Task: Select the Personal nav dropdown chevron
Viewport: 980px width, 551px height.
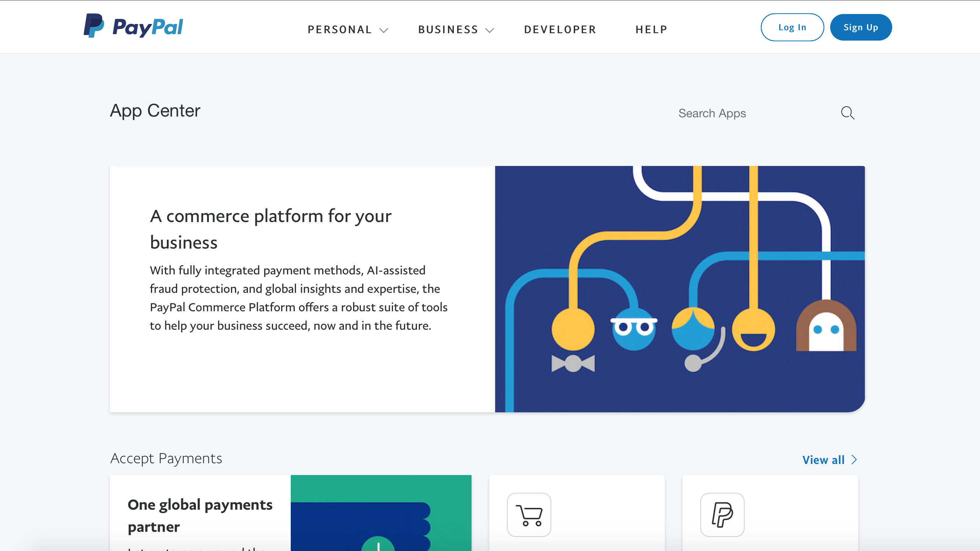Action: [x=384, y=30]
